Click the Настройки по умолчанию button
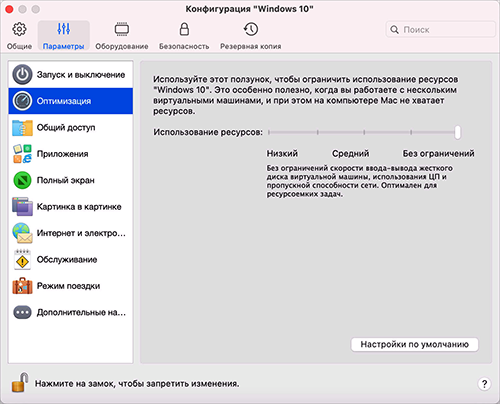This screenshot has height=404, width=500. (x=415, y=344)
